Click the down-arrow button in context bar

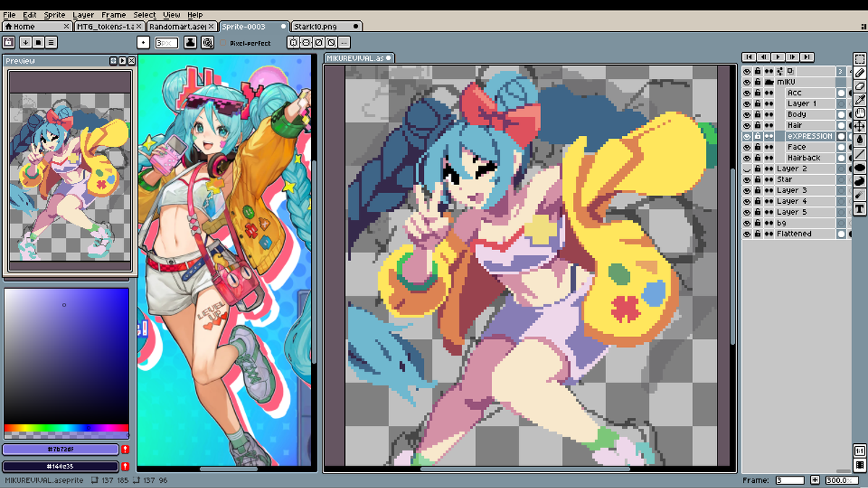[25, 43]
